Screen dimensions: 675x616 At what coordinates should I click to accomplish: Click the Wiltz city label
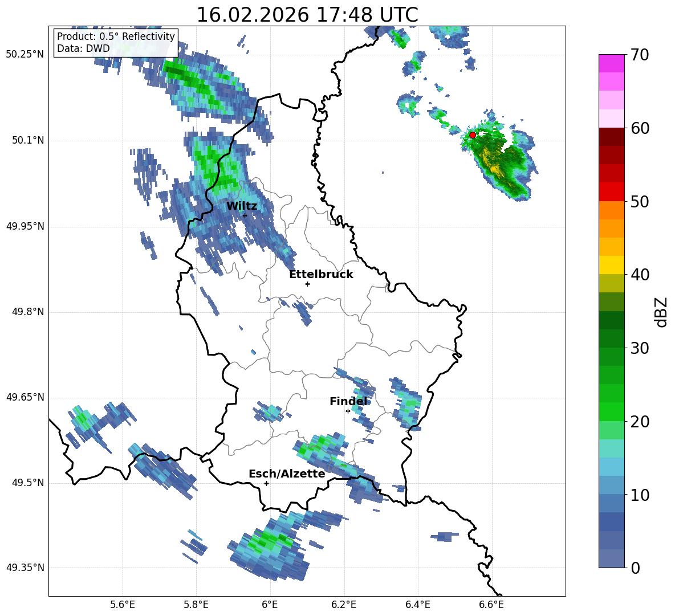click(x=242, y=206)
